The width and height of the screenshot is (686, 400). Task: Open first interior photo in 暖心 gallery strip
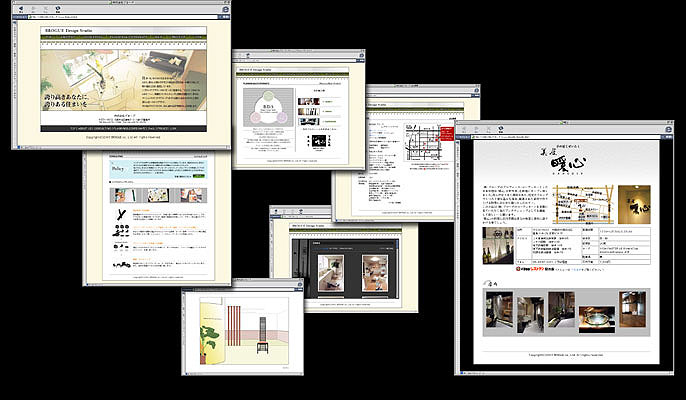499,310
